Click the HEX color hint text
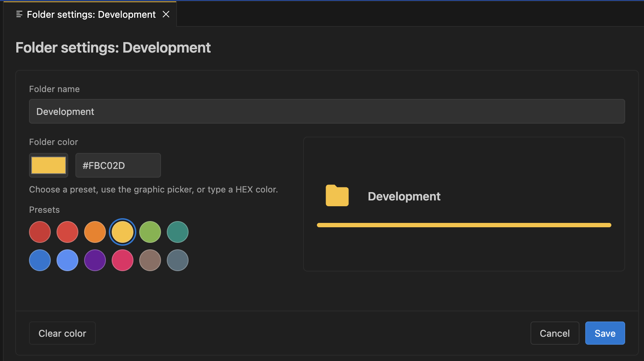Image resolution: width=644 pixels, height=361 pixels. pyautogui.click(x=153, y=190)
